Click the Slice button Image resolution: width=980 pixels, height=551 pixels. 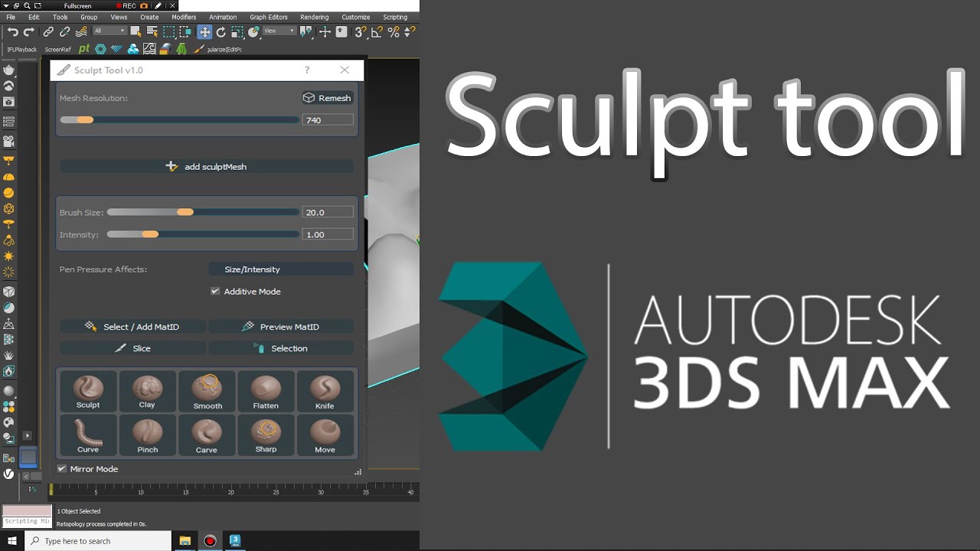[132, 348]
